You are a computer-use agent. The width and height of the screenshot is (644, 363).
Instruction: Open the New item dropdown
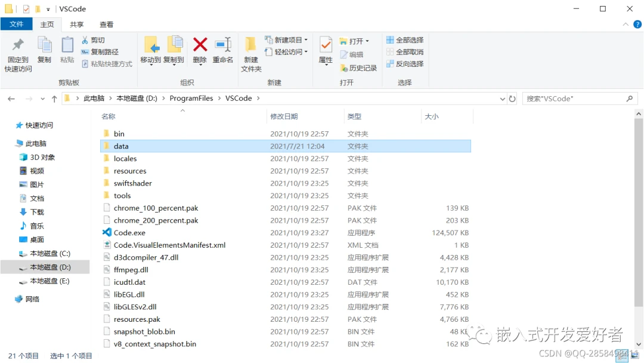(x=306, y=40)
